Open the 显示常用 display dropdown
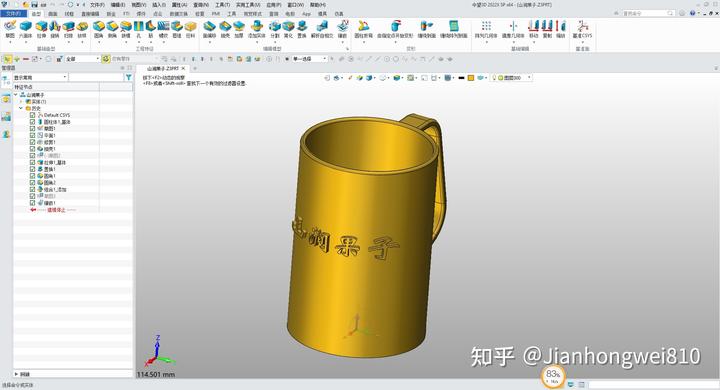This screenshot has height=390, width=720. pyautogui.click(x=40, y=78)
